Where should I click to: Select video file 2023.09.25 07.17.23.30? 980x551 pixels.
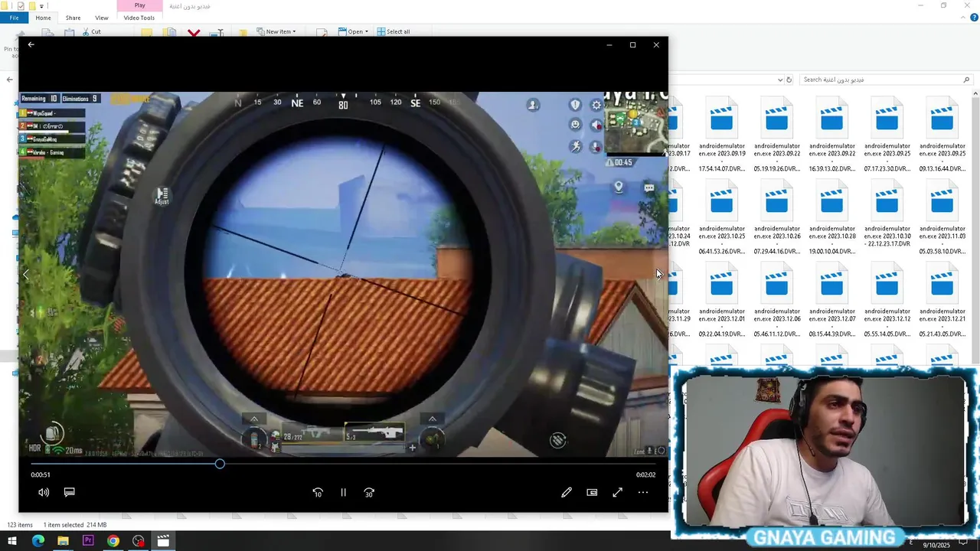[887, 134]
